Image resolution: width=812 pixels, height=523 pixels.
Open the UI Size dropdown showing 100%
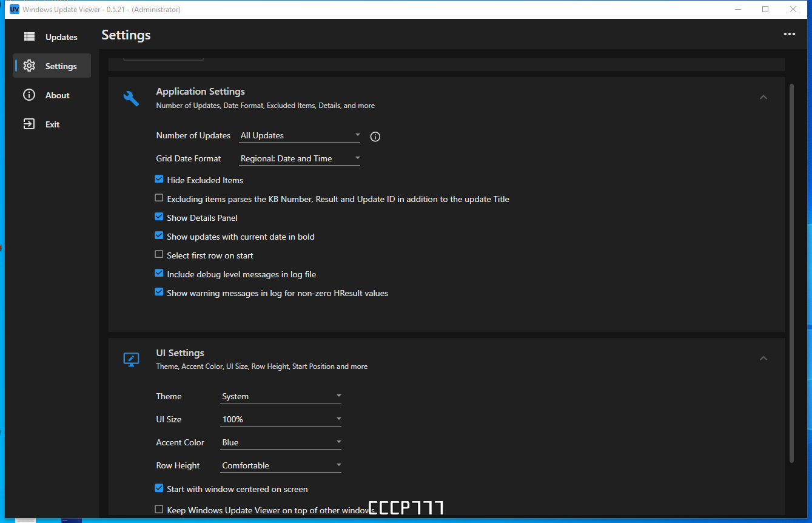point(281,419)
